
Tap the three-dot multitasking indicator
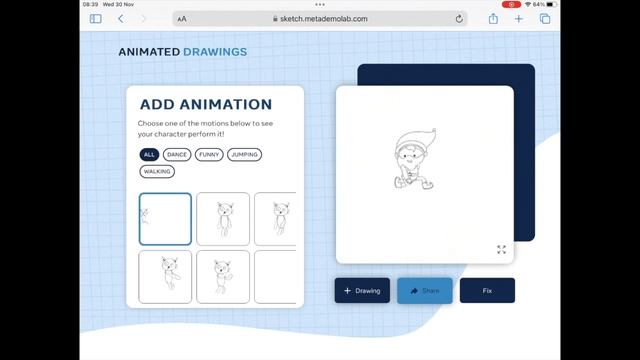[320, 4]
